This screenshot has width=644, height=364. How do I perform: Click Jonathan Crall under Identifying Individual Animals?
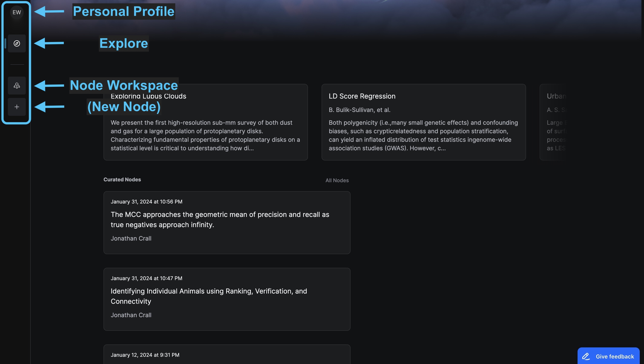pyautogui.click(x=131, y=315)
